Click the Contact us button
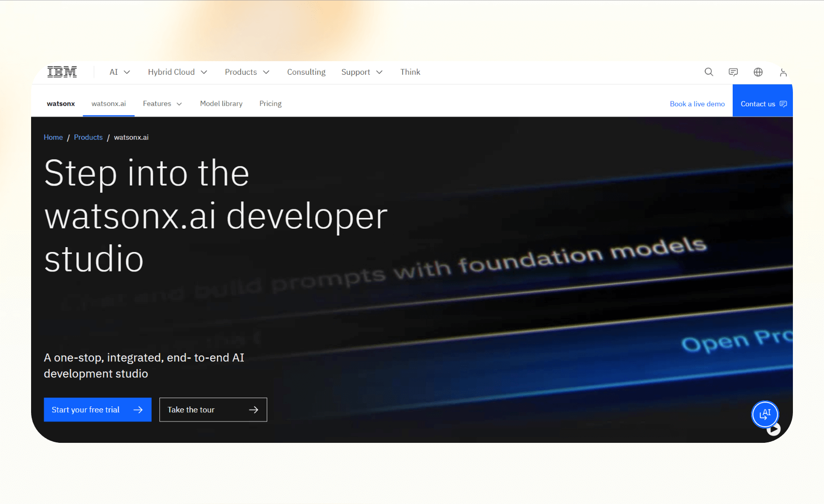Screen dimensions: 824x504 tap(762, 101)
